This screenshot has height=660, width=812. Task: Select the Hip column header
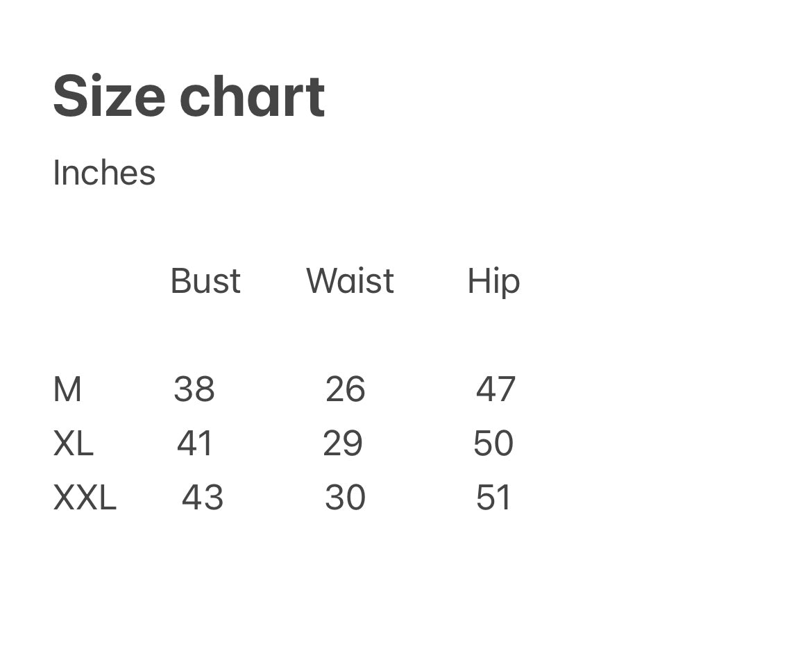(x=493, y=282)
